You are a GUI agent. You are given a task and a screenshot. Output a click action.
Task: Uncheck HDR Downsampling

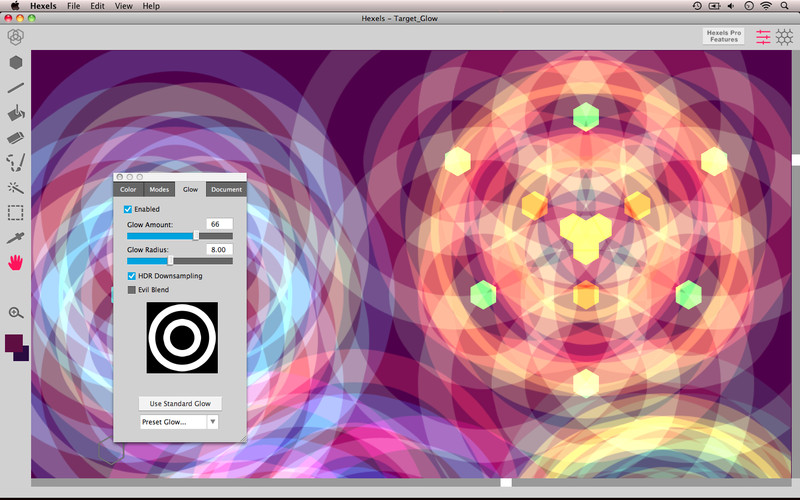coord(132,276)
